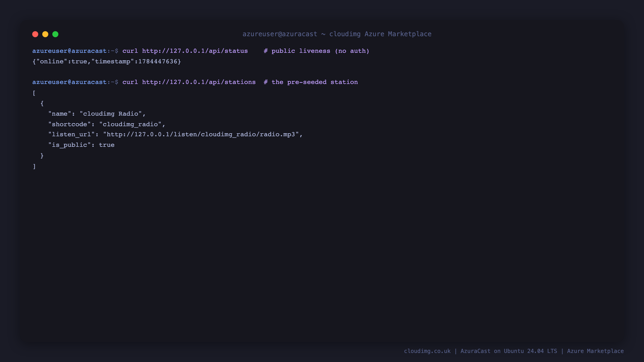The width and height of the screenshot is (644, 362).
Task: Click the opening square bracket line
Action: (x=34, y=93)
